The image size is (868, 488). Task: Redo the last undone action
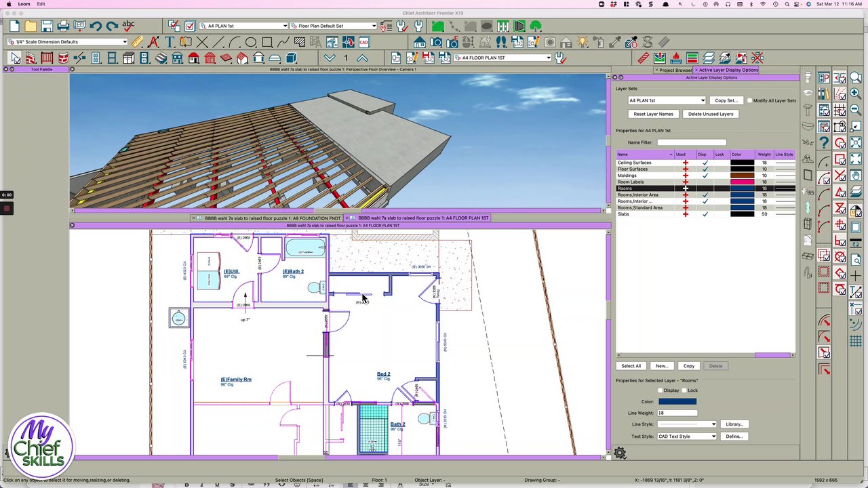(112, 26)
